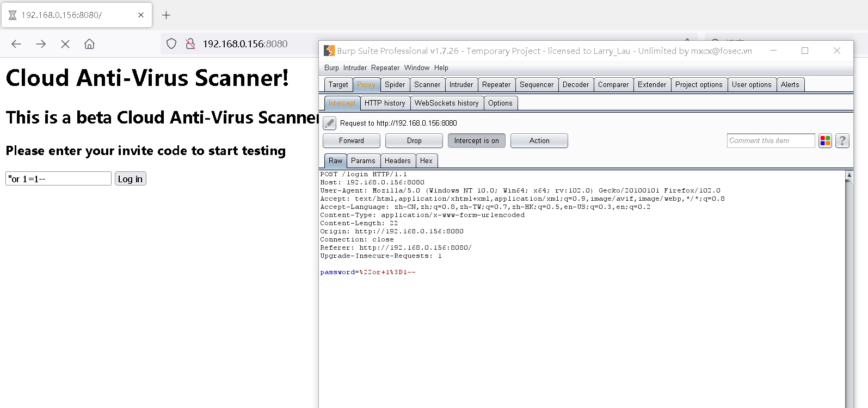Click the Firefox address bar URL
868x408 pixels.
[245, 44]
